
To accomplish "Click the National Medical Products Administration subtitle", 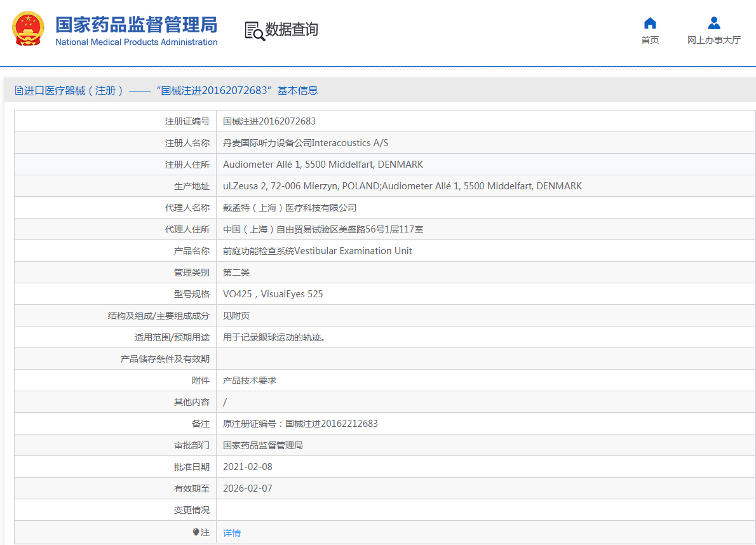I will pyautogui.click(x=136, y=43).
